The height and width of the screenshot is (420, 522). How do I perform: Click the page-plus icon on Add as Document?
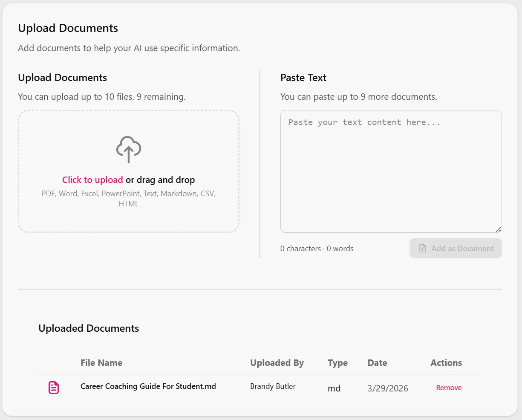coord(423,248)
